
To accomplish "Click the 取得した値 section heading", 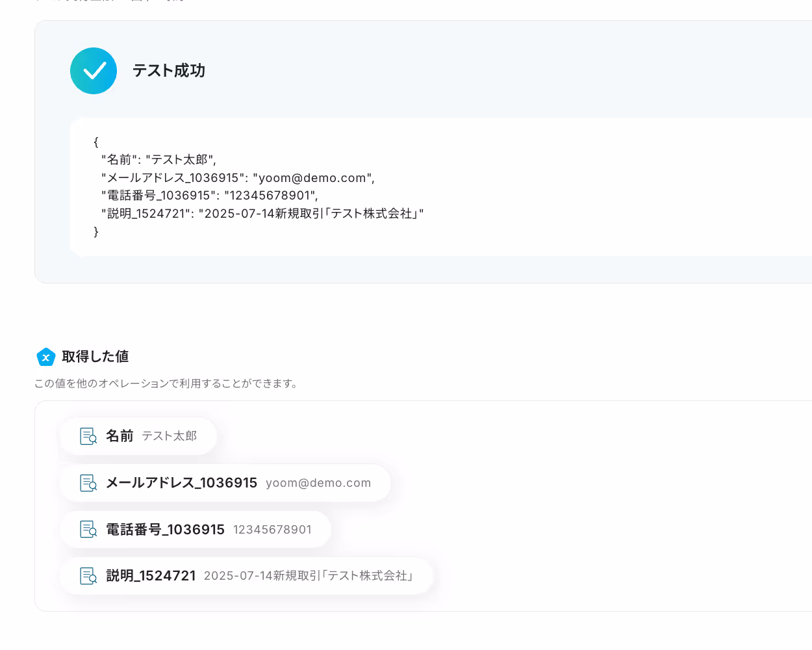I will [95, 357].
